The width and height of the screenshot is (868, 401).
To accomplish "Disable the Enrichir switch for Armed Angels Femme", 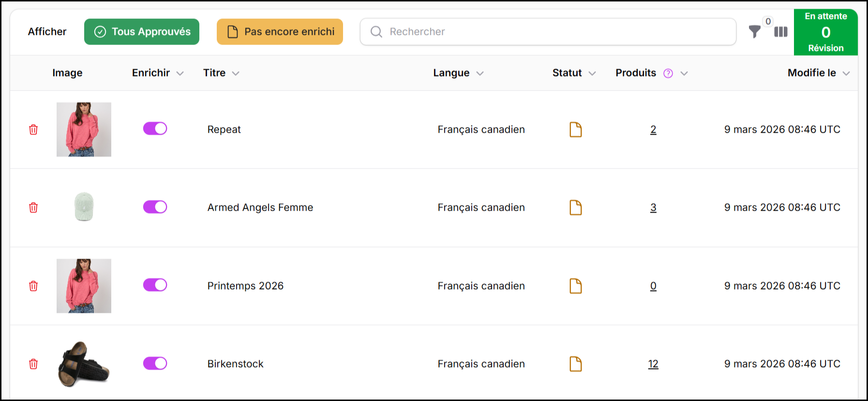I will 155,207.
